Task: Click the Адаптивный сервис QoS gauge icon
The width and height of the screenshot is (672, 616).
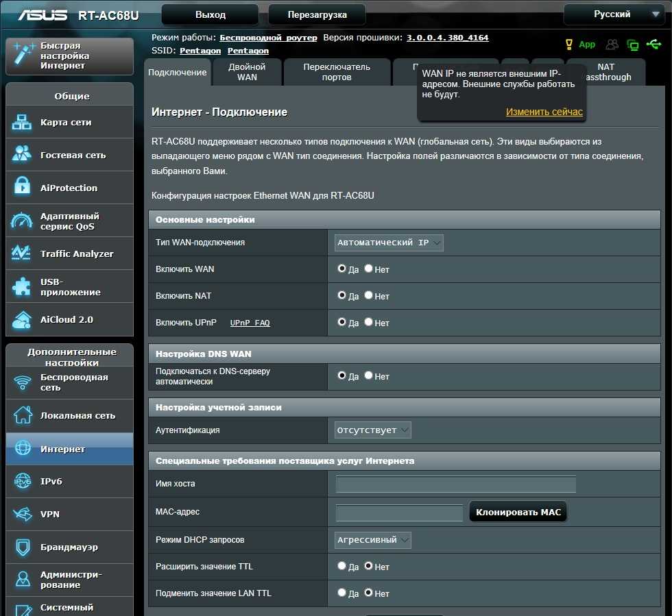Action: 21,220
